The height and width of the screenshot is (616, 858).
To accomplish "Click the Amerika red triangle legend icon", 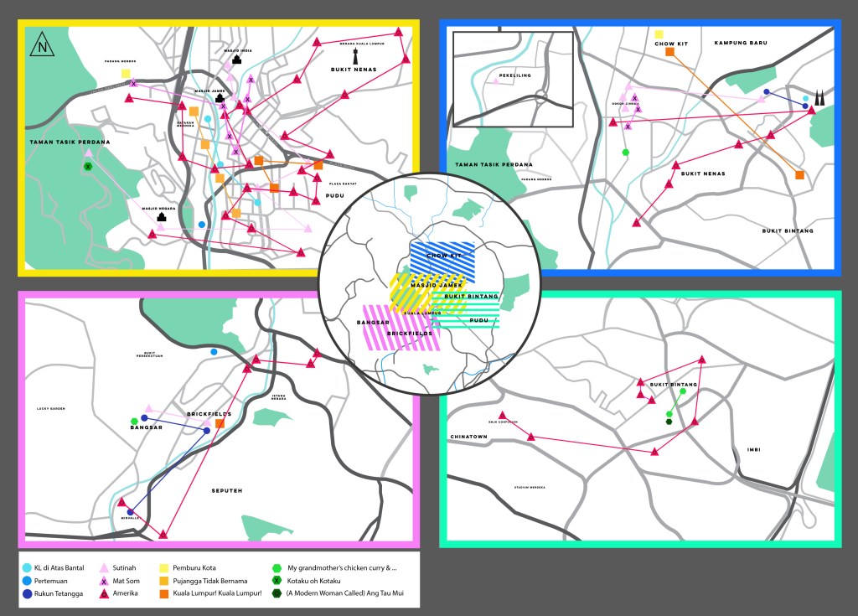I will pos(105,593).
